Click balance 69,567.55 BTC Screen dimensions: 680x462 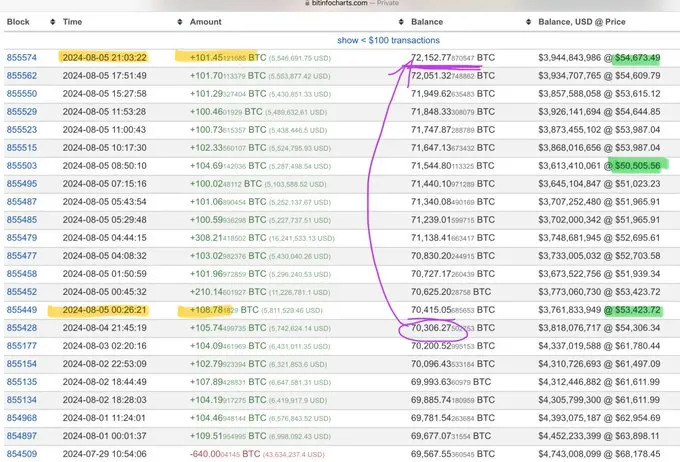tap(453, 454)
